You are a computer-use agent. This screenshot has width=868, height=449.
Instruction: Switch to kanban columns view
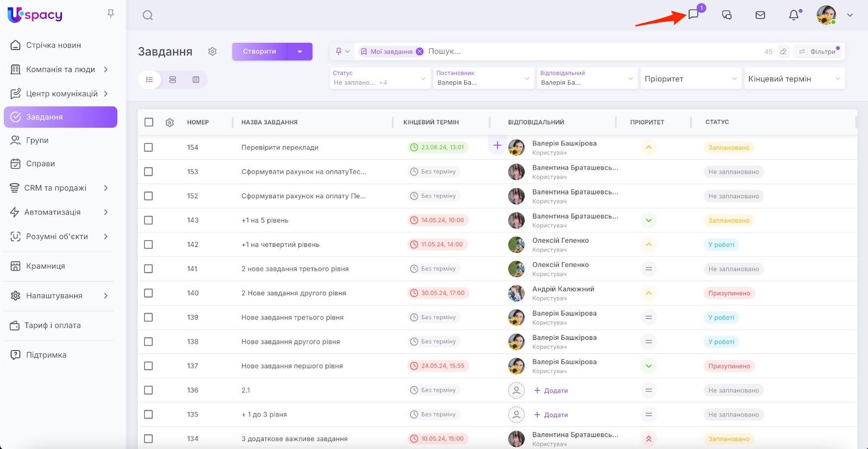tap(196, 80)
